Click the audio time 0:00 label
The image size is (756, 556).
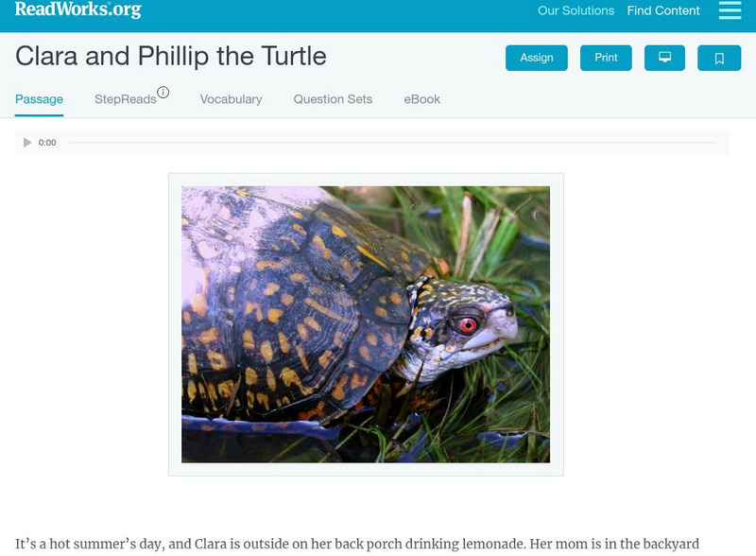[47, 143]
